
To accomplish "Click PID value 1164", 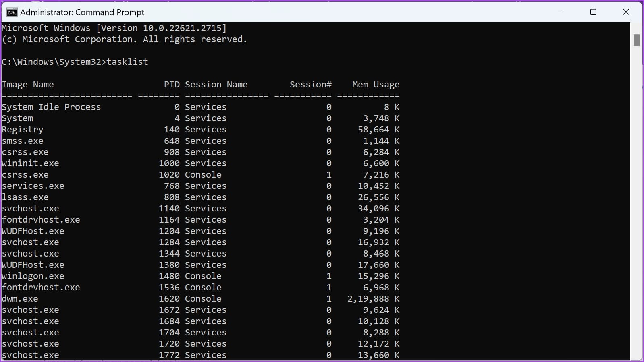I will coord(169,220).
